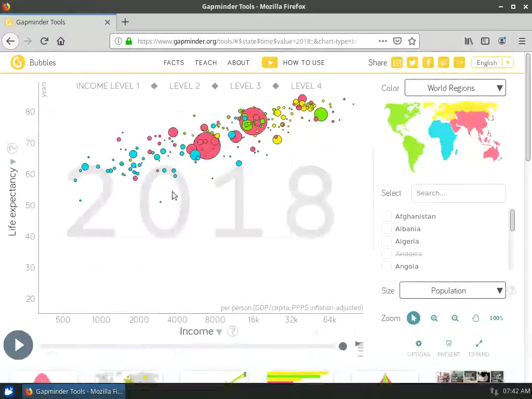Select the Zoom In magnifier tool
The height and width of the screenshot is (399, 532).
pyautogui.click(x=434, y=318)
